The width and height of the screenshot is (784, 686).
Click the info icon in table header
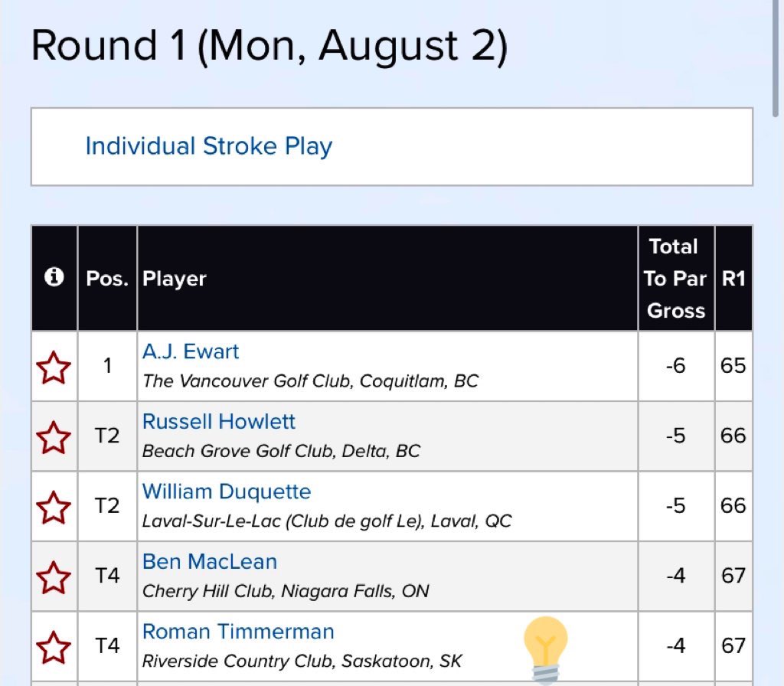pyautogui.click(x=54, y=278)
